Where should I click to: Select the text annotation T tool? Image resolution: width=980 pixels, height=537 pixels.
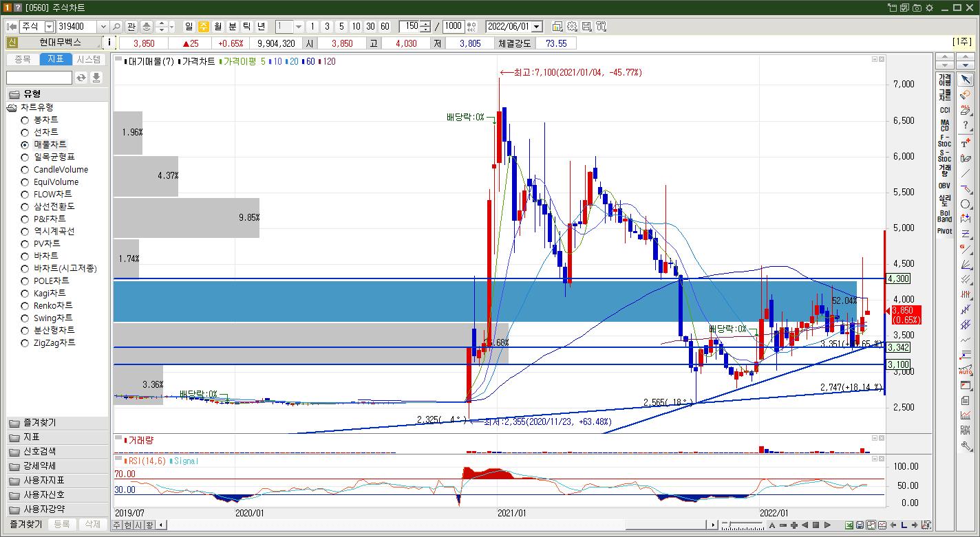click(966, 143)
